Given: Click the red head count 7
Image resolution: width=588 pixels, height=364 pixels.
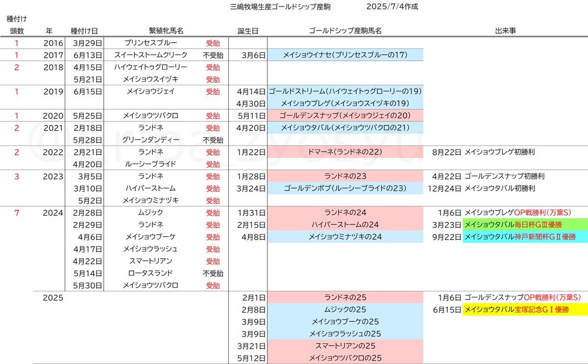Looking at the screenshot, I should coord(16,213).
